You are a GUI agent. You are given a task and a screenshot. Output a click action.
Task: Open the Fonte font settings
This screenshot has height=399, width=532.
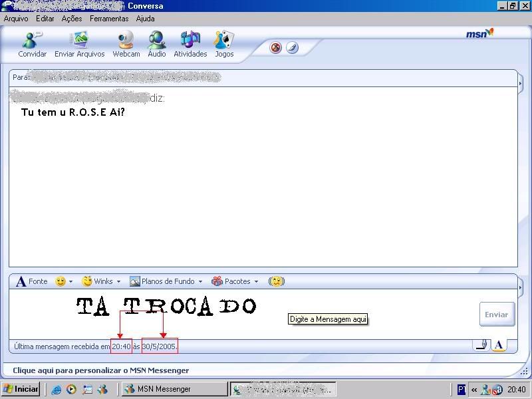tap(31, 281)
